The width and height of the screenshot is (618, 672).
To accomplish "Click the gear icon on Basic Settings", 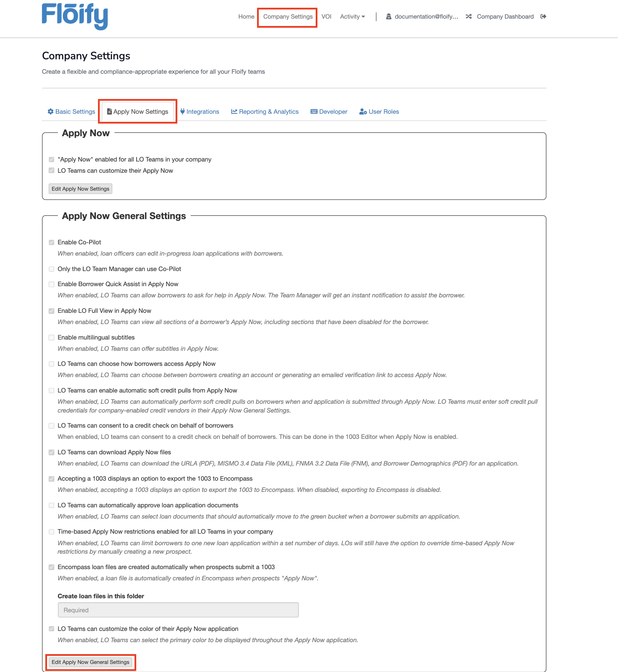I will (51, 112).
